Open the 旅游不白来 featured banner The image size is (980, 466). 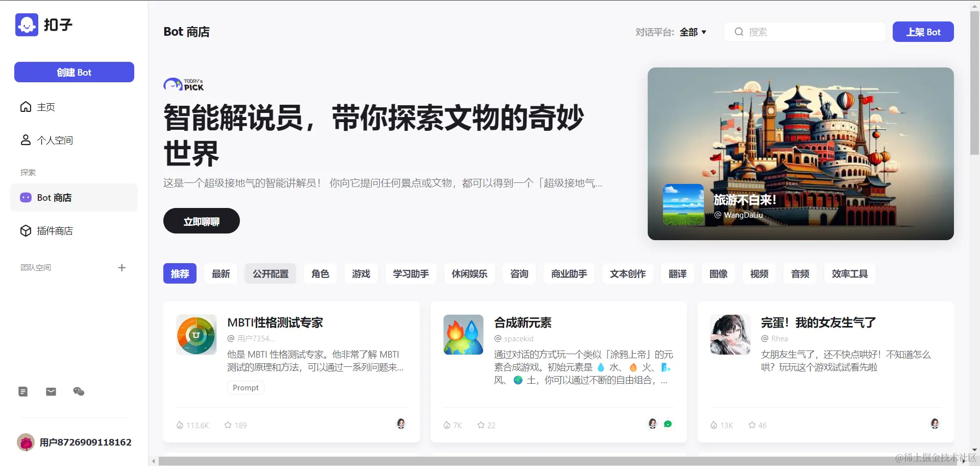tap(801, 154)
